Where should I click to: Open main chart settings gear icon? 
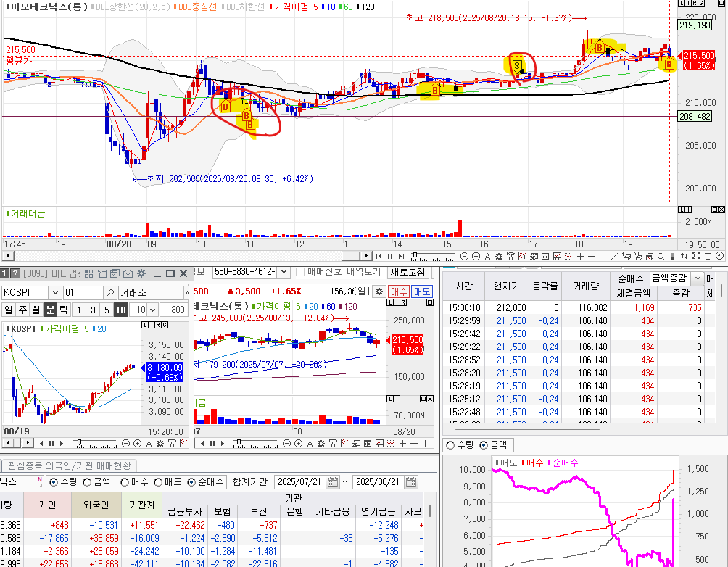499,256
